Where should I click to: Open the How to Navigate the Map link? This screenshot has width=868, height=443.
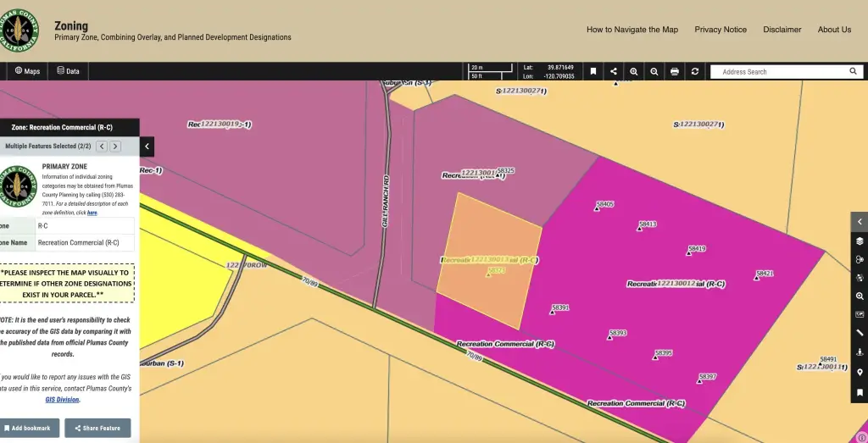click(632, 30)
